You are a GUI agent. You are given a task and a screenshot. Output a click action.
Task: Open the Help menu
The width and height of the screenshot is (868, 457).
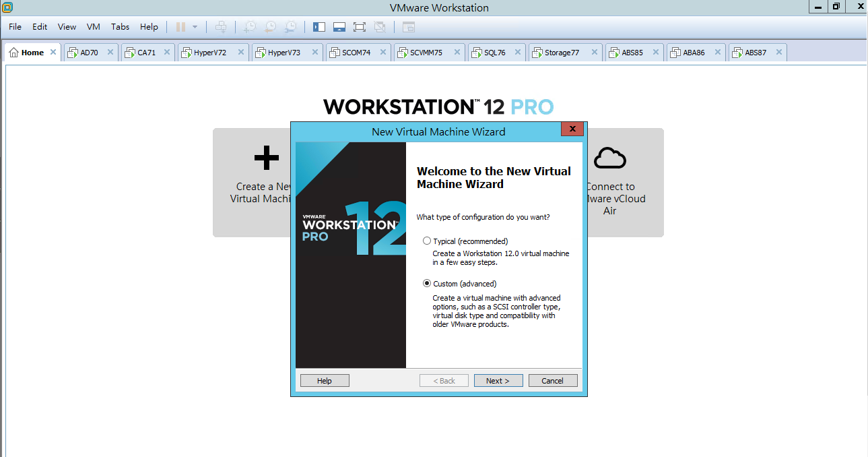coord(149,27)
